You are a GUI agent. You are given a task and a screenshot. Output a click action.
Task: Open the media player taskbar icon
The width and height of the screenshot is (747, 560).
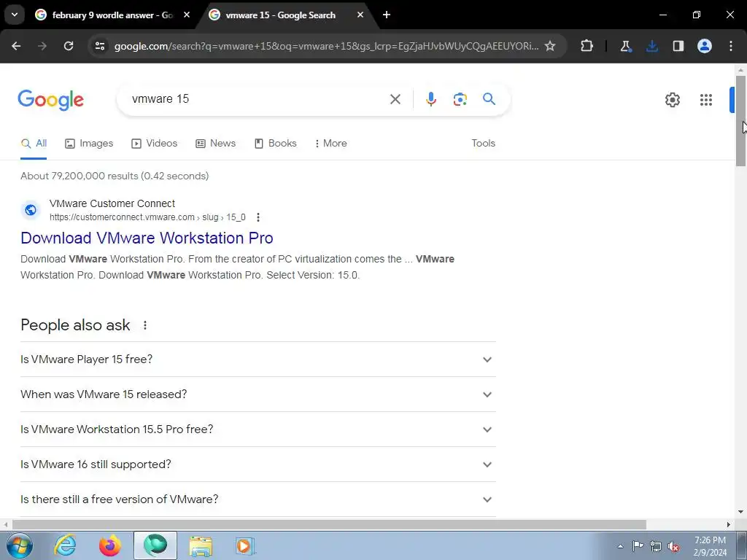point(245,545)
